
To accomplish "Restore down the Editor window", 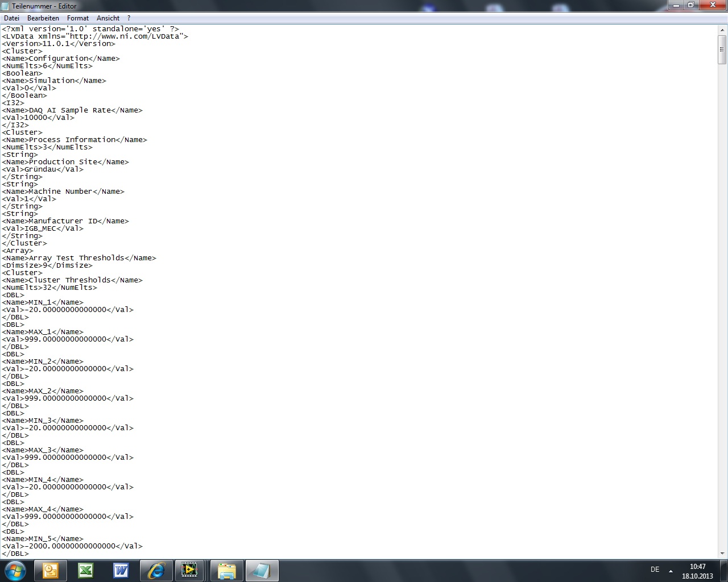I will 690,5.
